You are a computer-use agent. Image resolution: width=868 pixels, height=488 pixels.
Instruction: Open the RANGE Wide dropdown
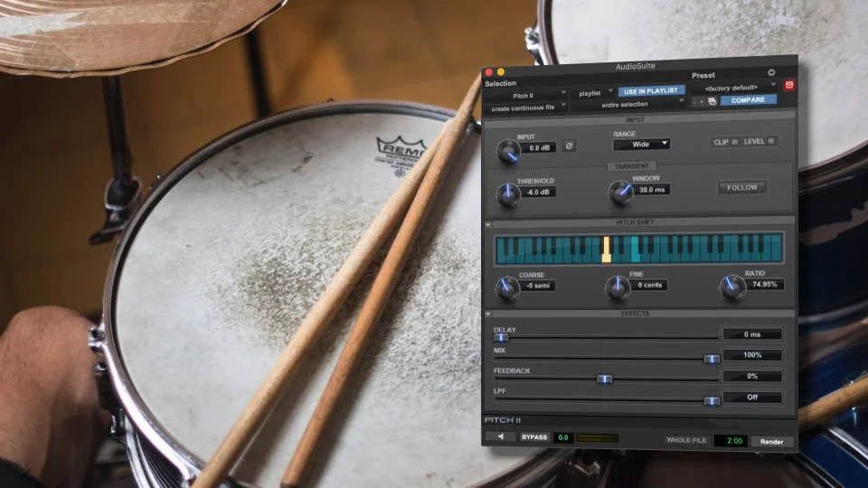pos(641,145)
